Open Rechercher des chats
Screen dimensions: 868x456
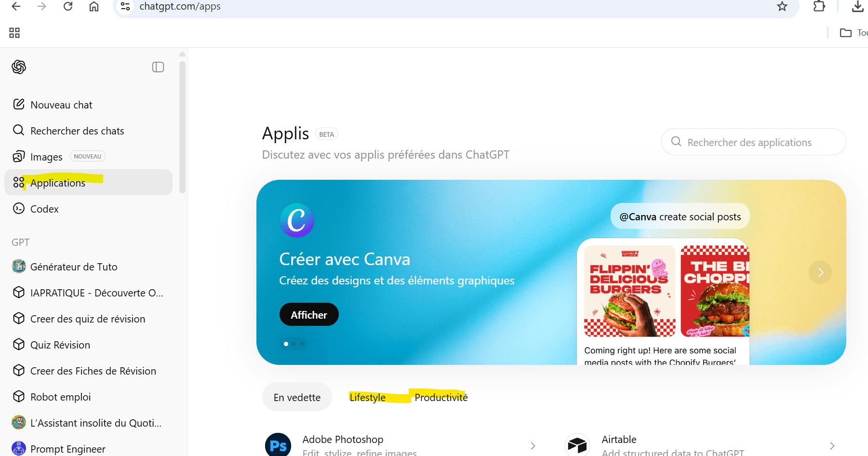coord(77,131)
